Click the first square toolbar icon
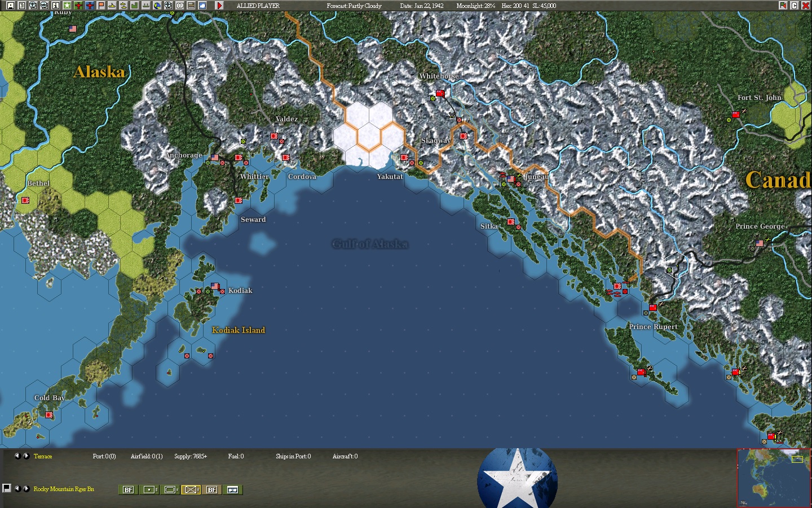 click(11, 5)
